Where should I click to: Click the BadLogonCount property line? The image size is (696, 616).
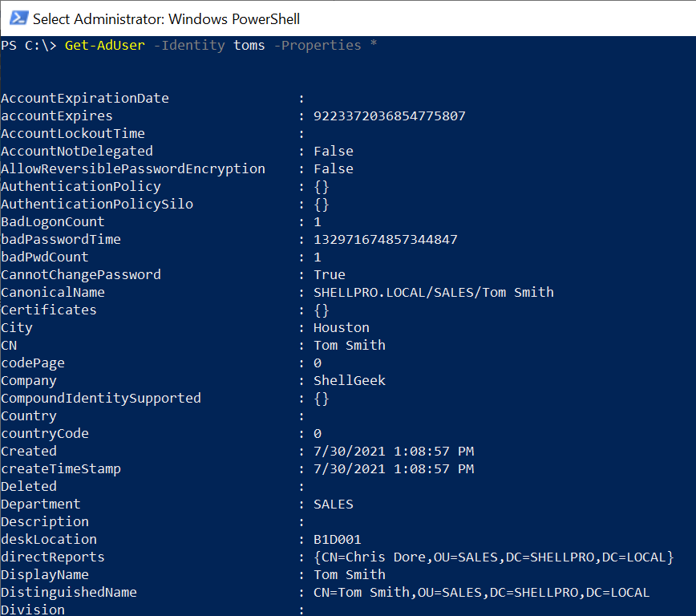(x=52, y=221)
